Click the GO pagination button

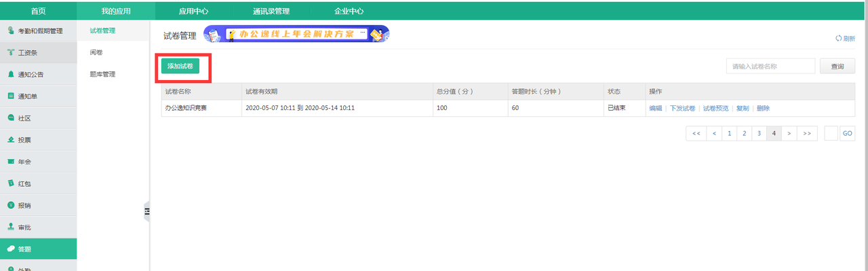(x=848, y=133)
